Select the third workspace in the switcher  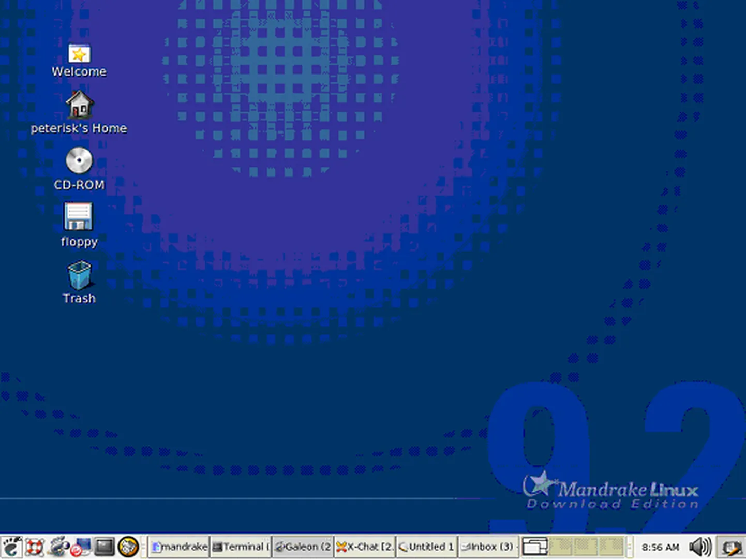click(586, 547)
